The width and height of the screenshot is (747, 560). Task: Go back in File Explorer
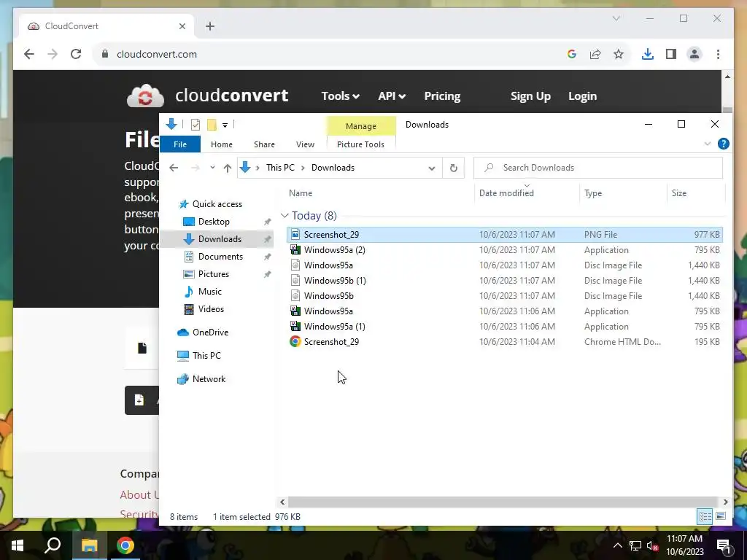174,168
